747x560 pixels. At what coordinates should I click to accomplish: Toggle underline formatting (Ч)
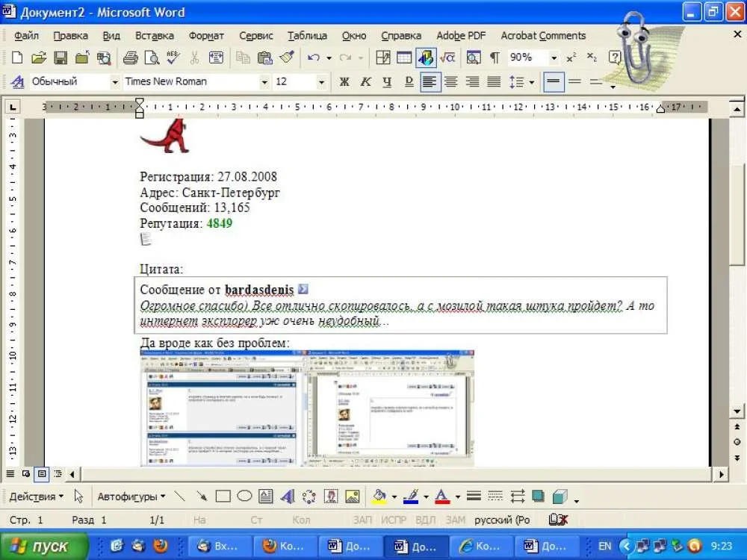click(387, 82)
